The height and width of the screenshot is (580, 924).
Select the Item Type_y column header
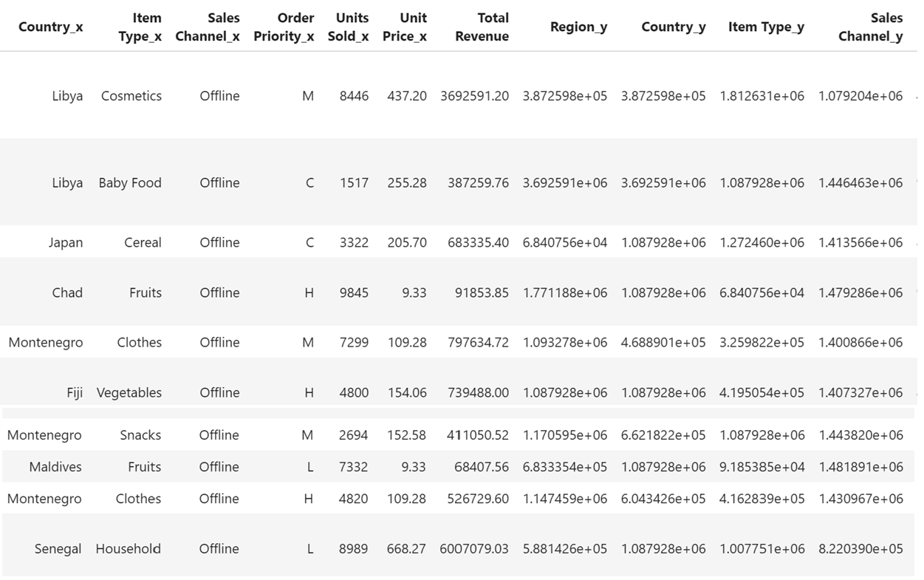pyautogui.click(x=766, y=27)
